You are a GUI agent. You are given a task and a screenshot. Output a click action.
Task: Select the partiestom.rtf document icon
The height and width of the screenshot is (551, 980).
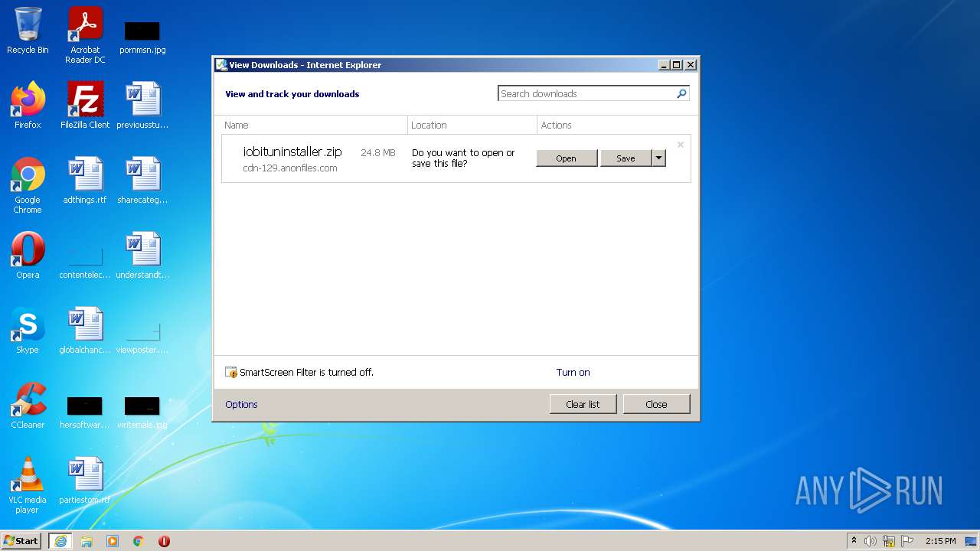85,481
